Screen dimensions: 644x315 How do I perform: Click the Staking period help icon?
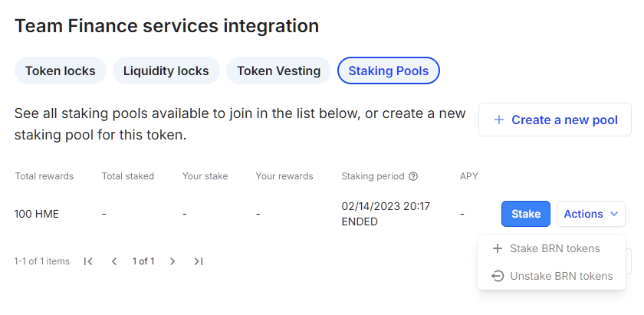coord(413,176)
